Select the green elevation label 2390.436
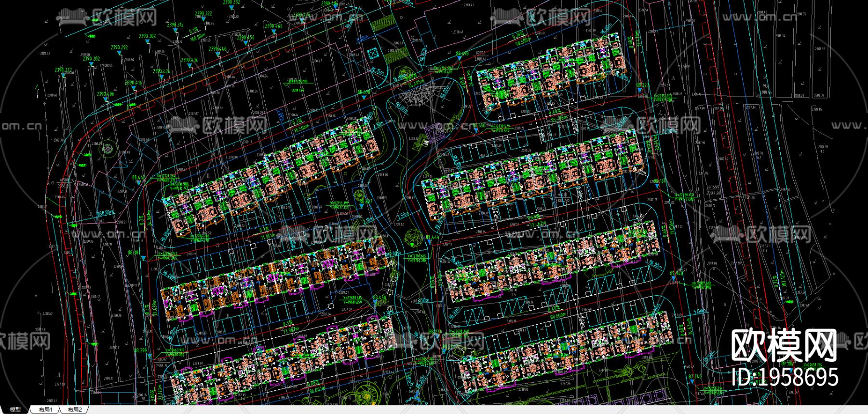 [x=190, y=60]
